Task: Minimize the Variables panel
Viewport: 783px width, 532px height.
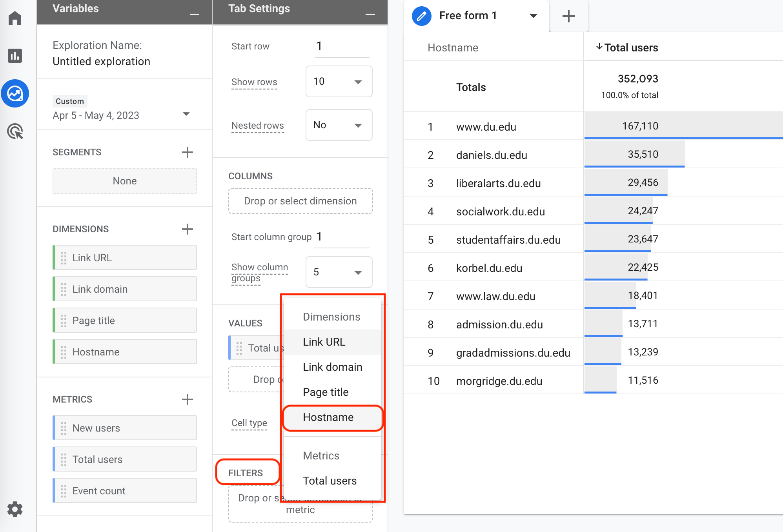Action: (x=195, y=15)
